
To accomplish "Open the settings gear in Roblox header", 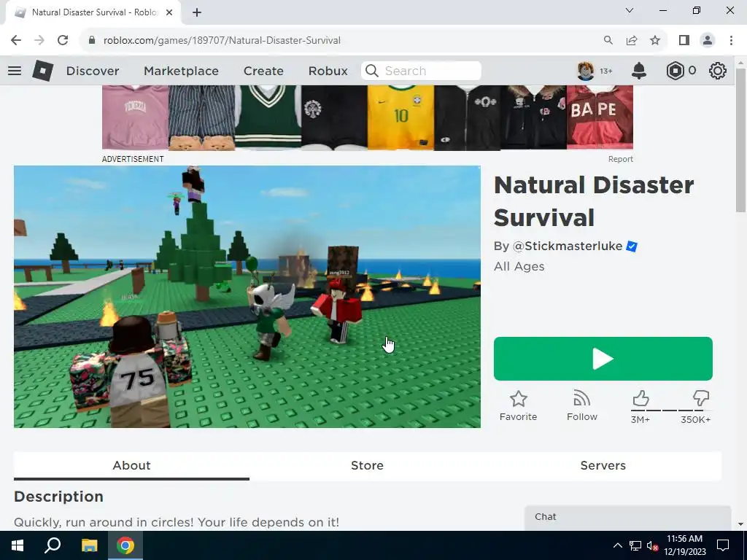I will (718, 71).
